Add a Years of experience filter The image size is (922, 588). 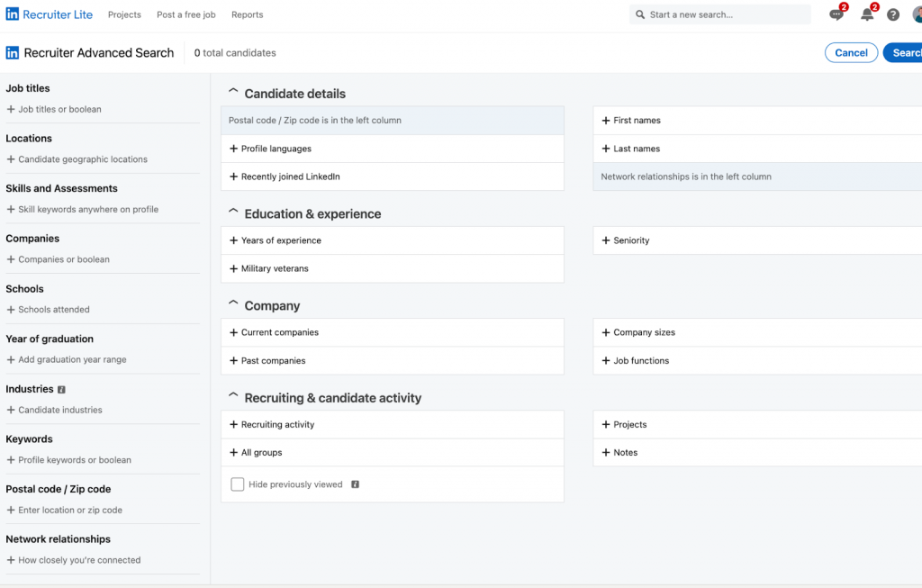click(x=280, y=240)
